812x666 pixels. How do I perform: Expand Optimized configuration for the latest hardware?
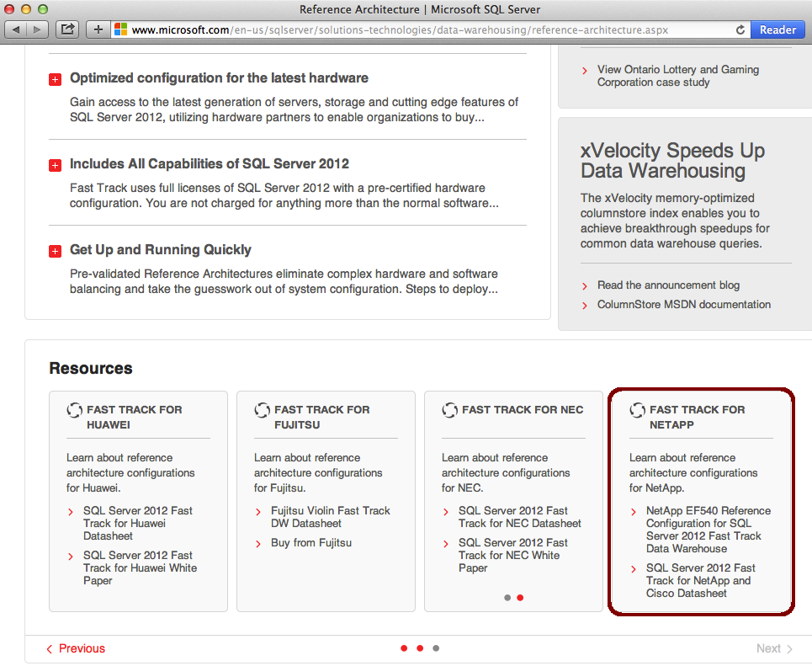coord(55,79)
